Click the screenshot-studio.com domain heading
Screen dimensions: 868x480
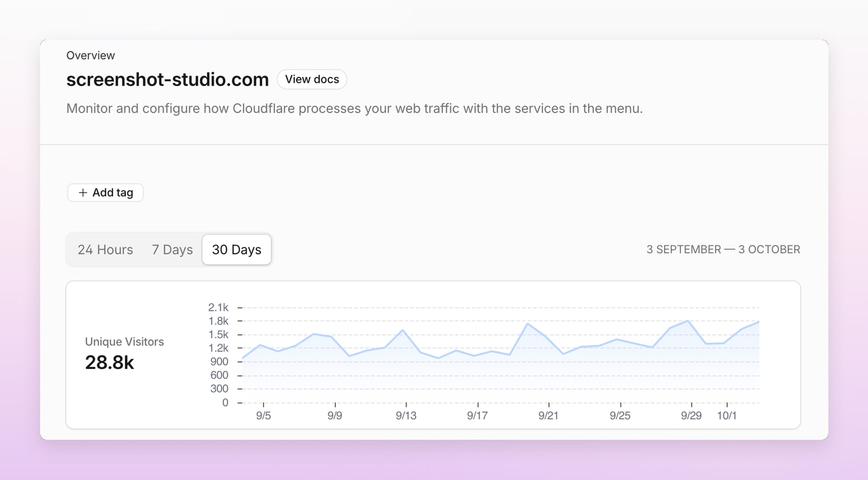(168, 80)
